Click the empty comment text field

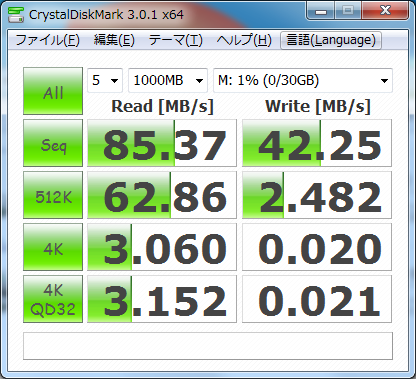pyautogui.click(x=208, y=346)
